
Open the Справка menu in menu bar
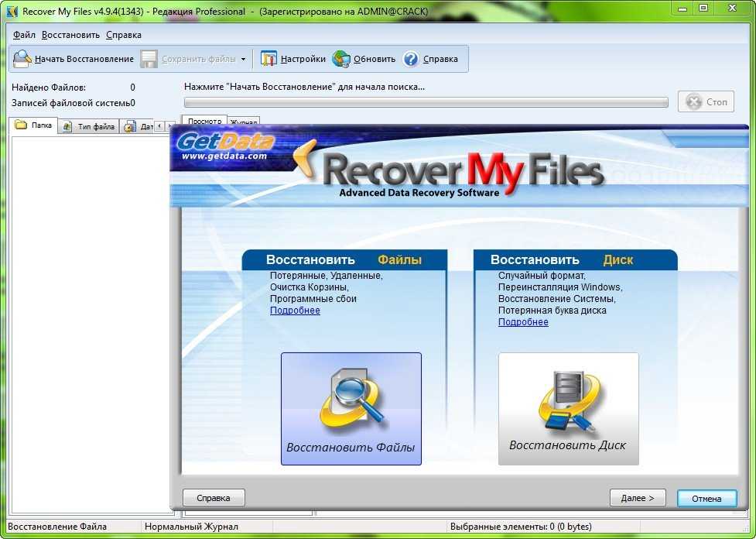(x=124, y=35)
